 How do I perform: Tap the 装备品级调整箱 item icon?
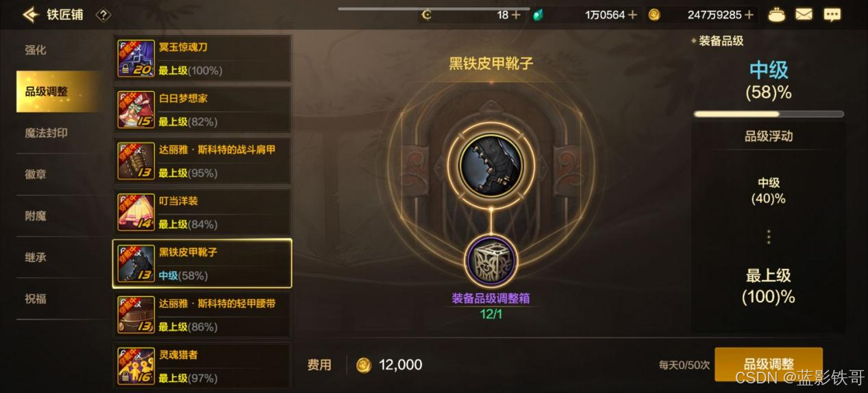pyautogui.click(x=491, y=261)
